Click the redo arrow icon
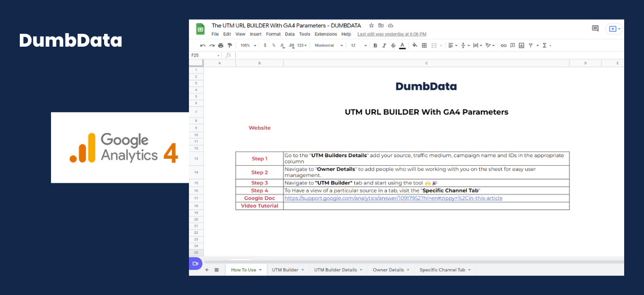 (x=212, y=46)
